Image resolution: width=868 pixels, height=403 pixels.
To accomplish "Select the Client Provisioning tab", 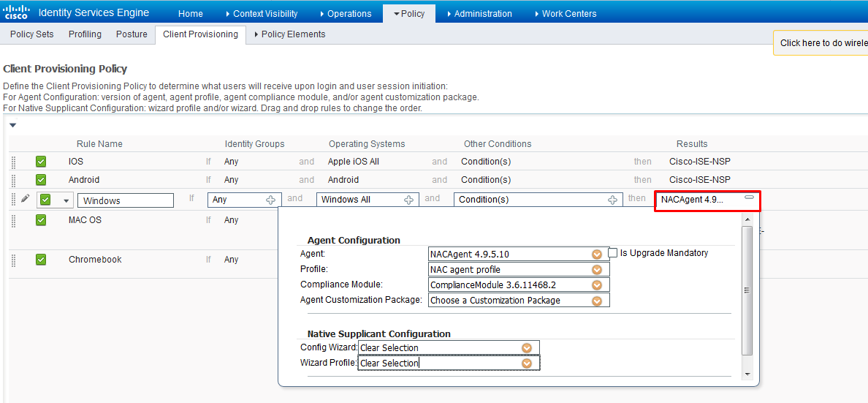I will pyautogui.click(x=200, y=34).
